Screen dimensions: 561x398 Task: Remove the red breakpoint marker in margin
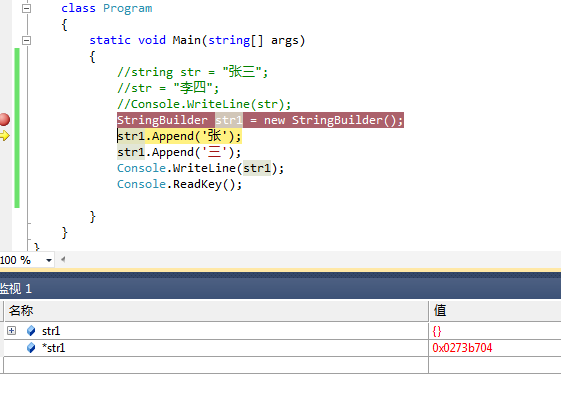[4, 120]
